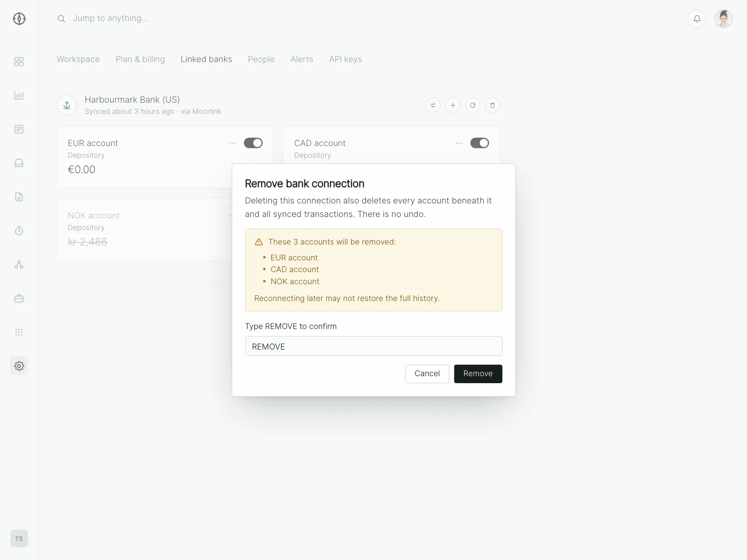Open the settings gear in sidebar
This screenshot has height=560, width=747.
click(19, 366)
